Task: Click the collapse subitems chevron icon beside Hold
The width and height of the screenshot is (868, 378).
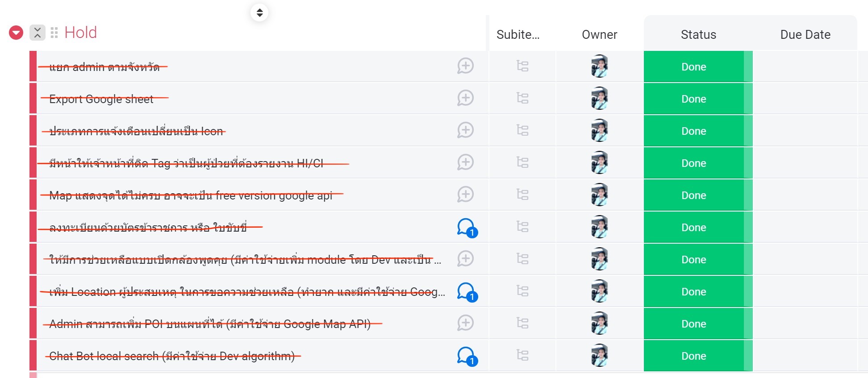Action: tap(38, 33)
